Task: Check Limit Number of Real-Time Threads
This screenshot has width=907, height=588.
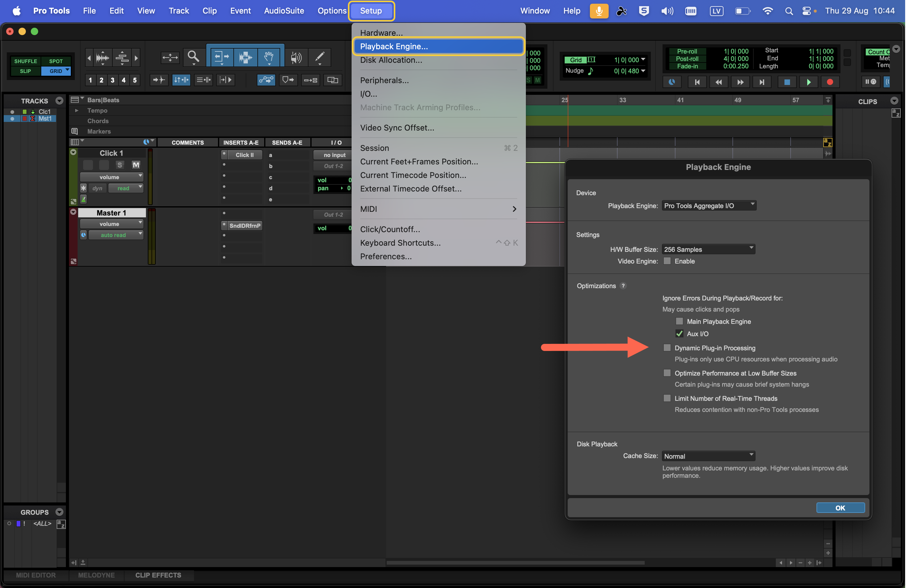Action: [667, 398]
